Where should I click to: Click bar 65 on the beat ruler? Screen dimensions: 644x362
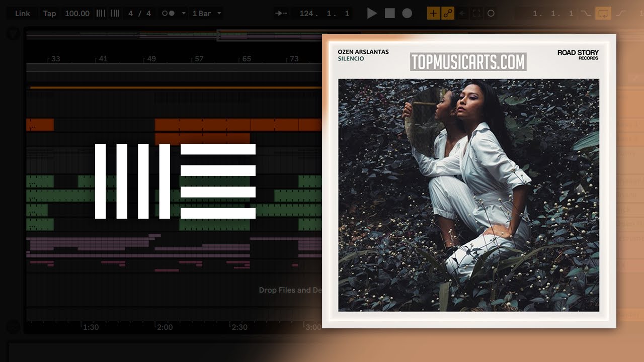tap(247, 59)
